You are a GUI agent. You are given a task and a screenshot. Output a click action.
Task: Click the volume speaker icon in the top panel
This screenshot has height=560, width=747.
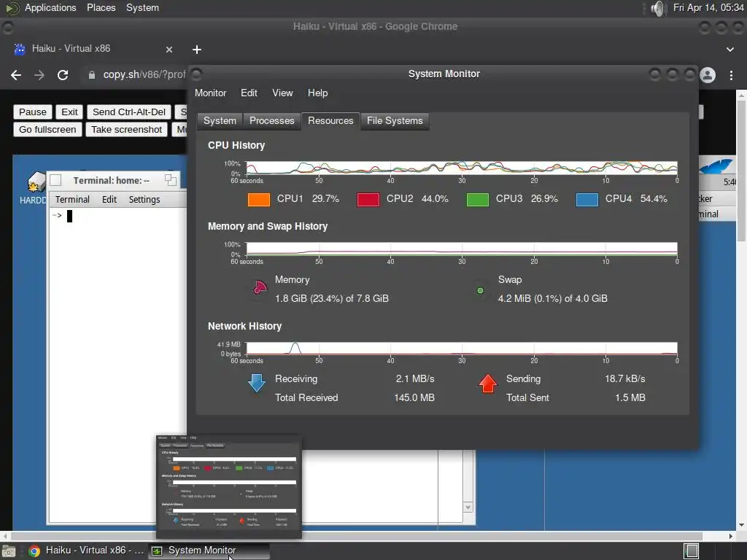657,8
